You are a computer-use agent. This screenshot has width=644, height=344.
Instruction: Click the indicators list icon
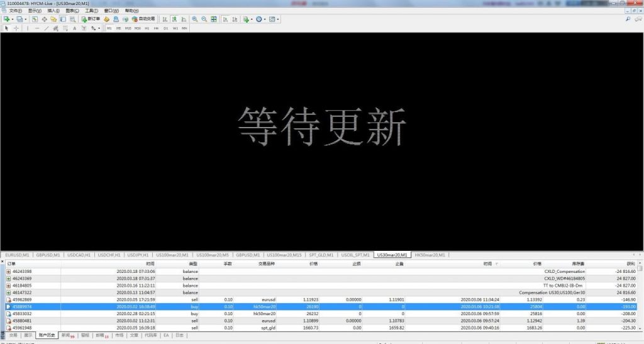click(x=246, y=19)
